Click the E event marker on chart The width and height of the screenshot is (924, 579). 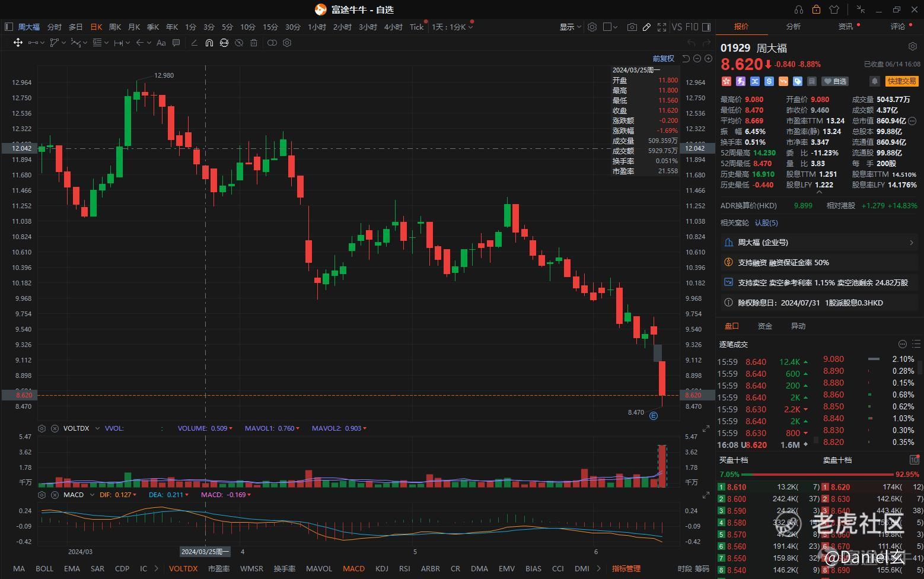[x=654, y=416]
